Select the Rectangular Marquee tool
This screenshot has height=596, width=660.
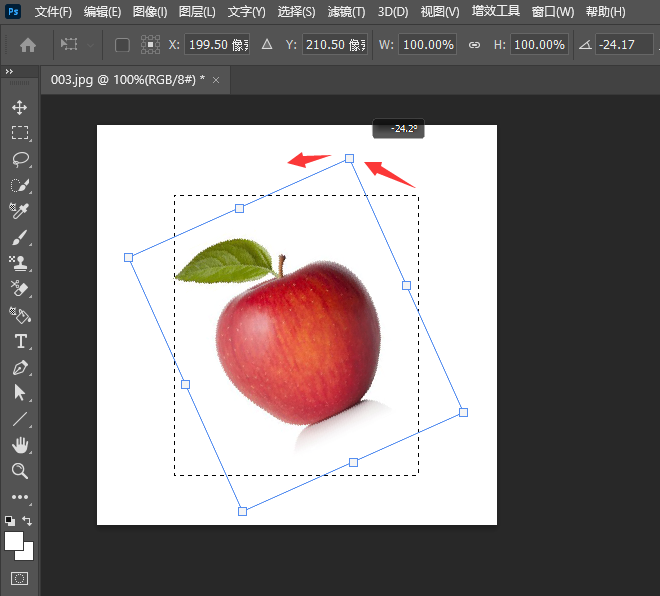20,133
